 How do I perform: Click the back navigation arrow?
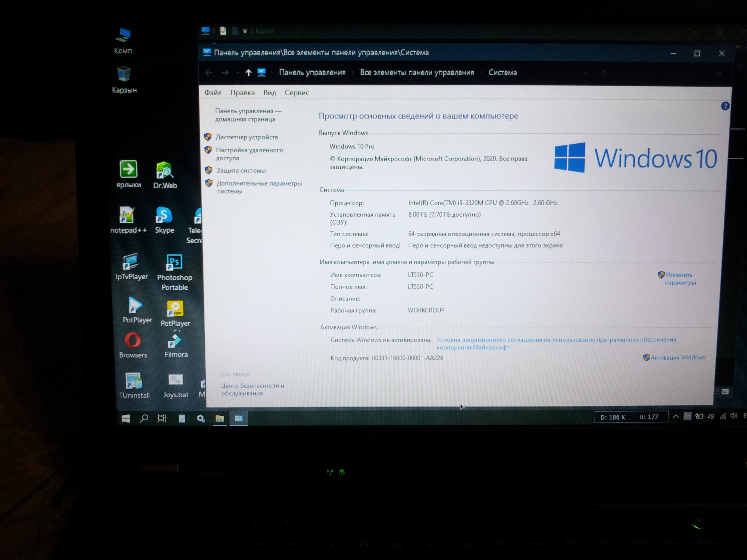[209, 73]
